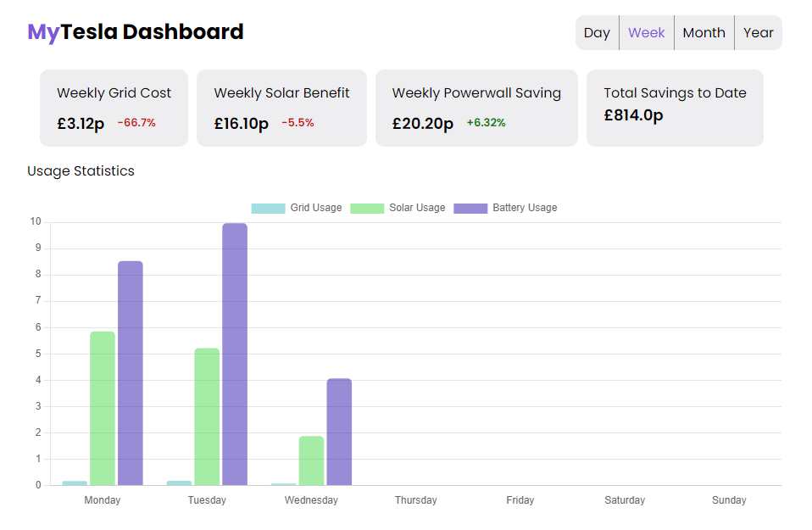The image size is (812, 530).
Task: Select Wednesday's purple battery usage bar
Action: (x=339, y=432)
